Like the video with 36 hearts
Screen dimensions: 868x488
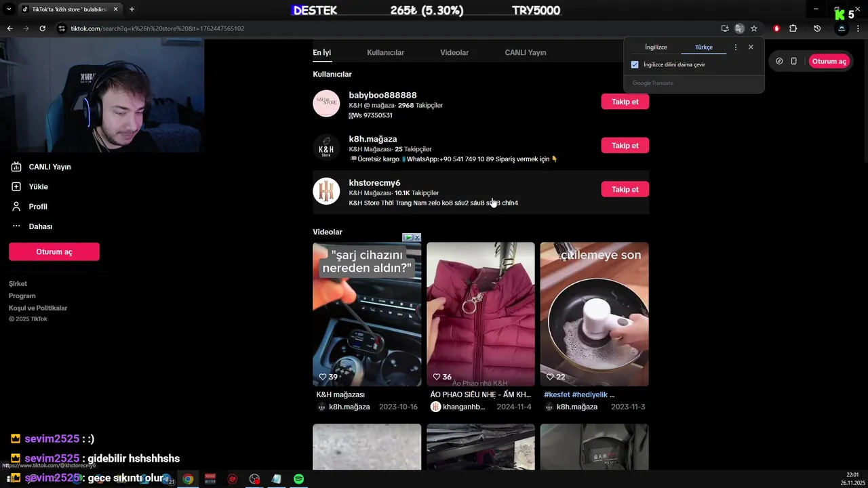[437, 377]
